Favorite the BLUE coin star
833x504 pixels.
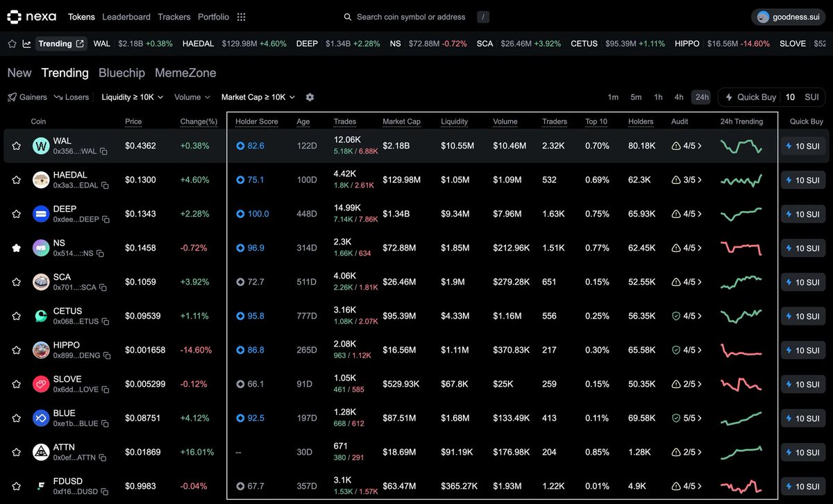tap(16, 418)
